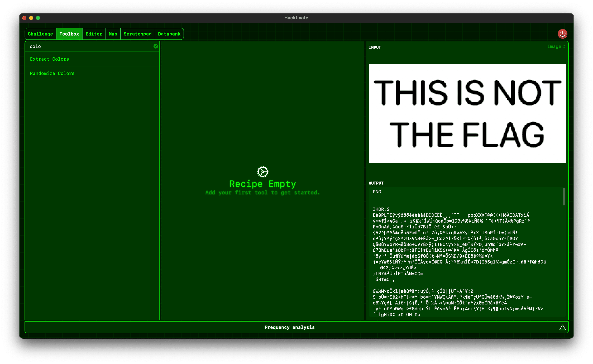Select the Randomize Colors tool

pyautogui.click(x=52, y=73)
